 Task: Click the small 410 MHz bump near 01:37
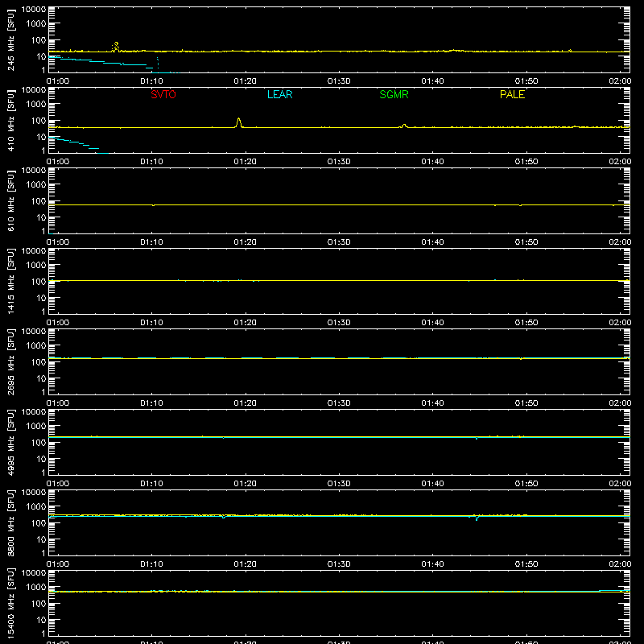click(404, 126)
